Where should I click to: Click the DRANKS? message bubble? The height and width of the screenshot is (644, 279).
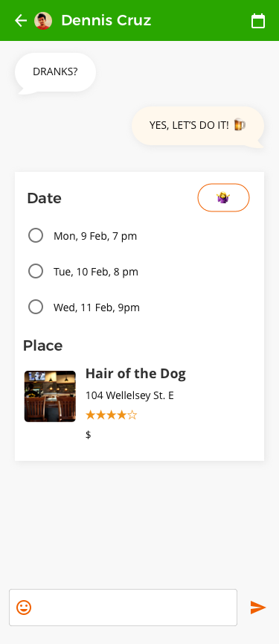[x=55, y=73]
